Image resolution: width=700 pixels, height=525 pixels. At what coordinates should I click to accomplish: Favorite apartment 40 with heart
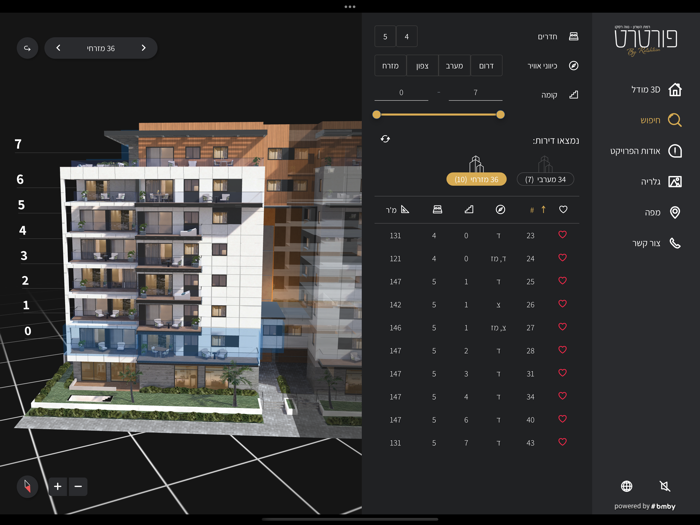click(562, 419)
